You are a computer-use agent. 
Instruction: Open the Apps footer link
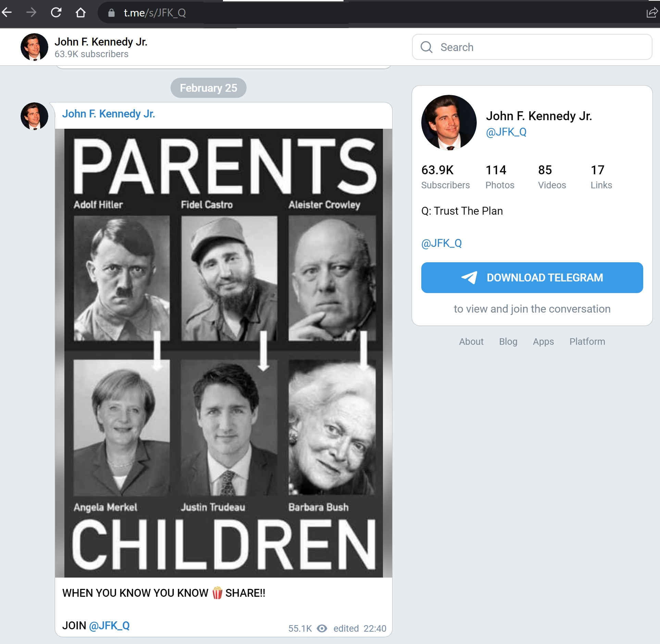click(543, 341)
